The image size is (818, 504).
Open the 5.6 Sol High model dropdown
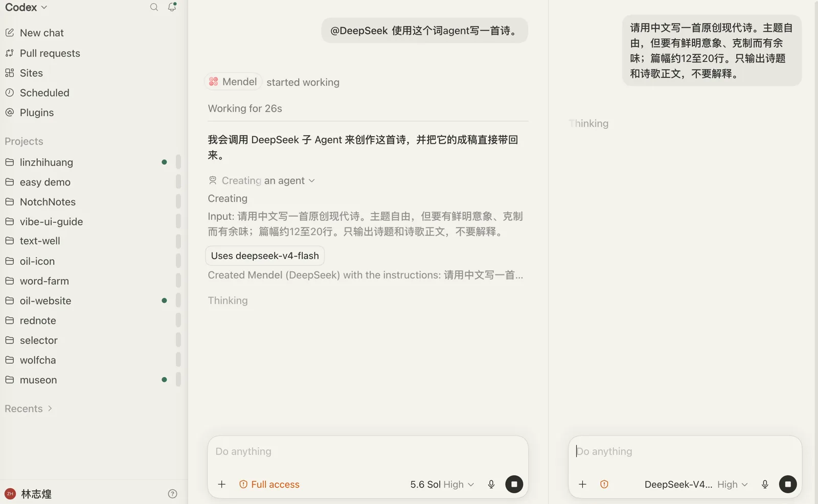(442, 484)
